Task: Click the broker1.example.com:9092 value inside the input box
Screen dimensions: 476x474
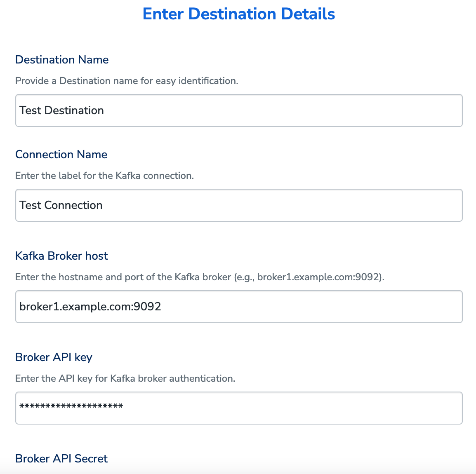Action: (x=90, y=307)
